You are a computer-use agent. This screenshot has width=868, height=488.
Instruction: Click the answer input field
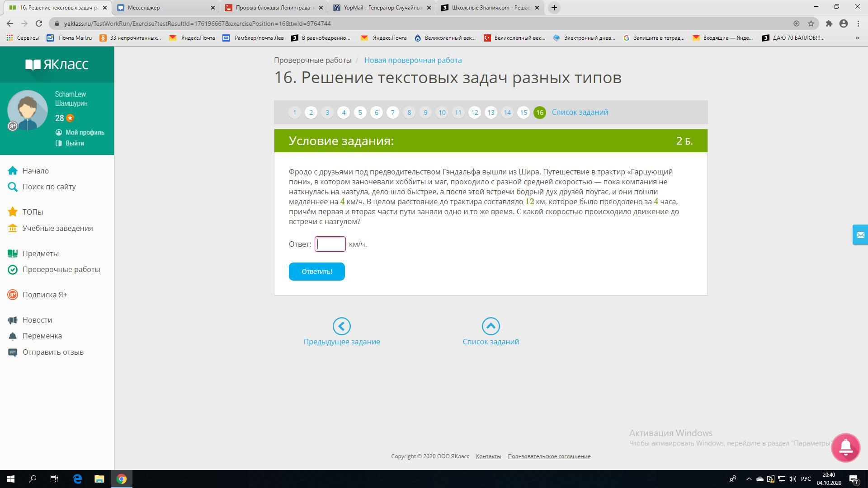pyautogui.click(x=330, y=244)
